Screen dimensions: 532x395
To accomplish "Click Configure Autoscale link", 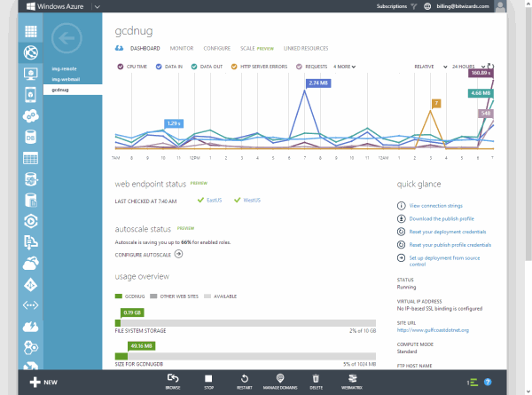I will pyautogui.click(x=149, y=255).
